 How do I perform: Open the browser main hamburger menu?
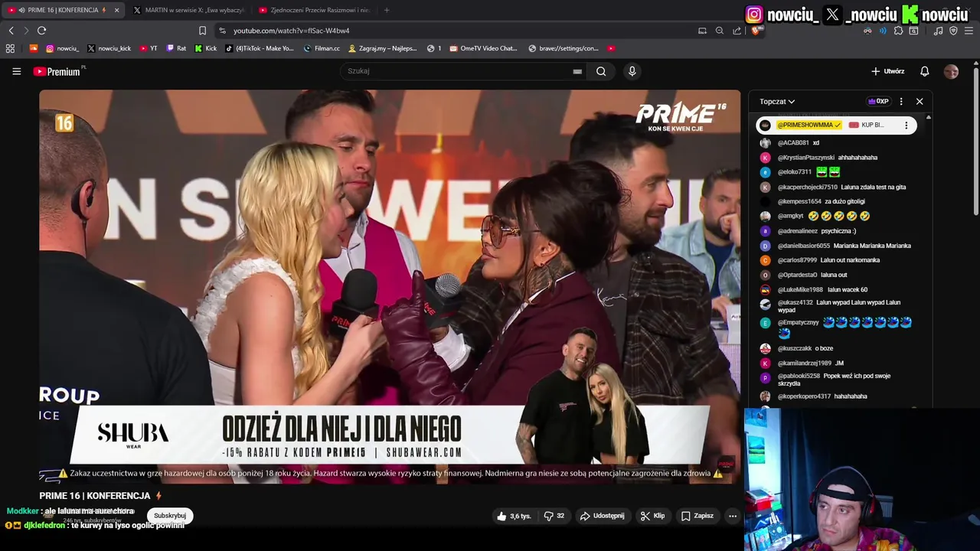(969, 31)
